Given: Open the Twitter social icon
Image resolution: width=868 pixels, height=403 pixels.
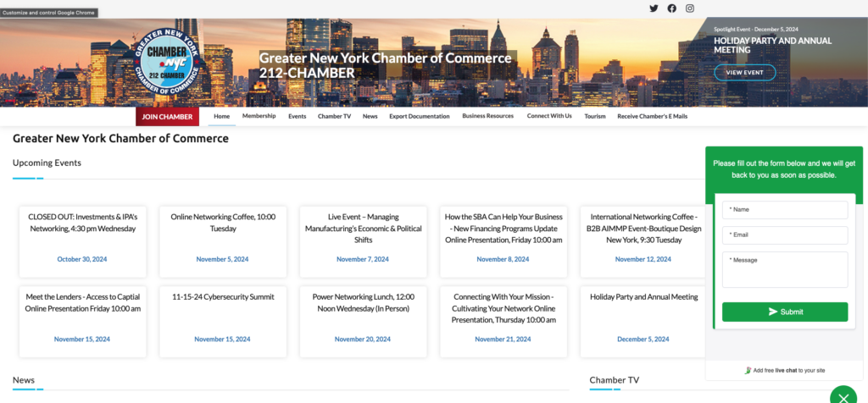Looking at the screenshot, I should coord(654,8).
